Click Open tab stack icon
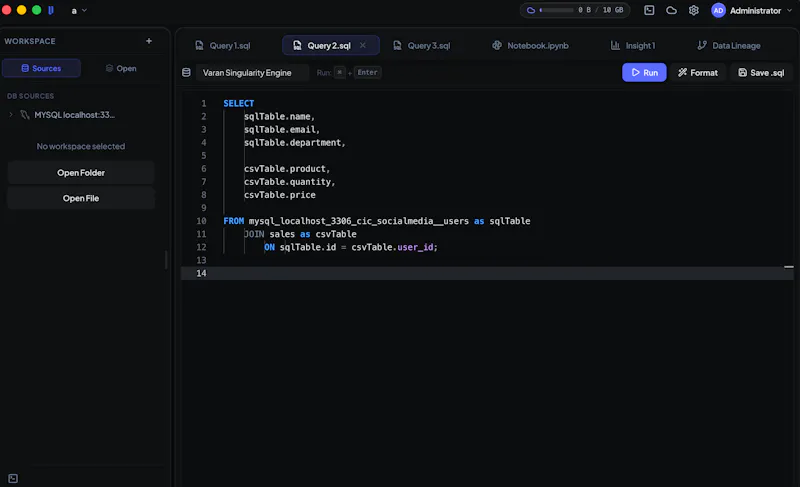Viewport: 800px width, 487px height. click(x=109, y=68)
